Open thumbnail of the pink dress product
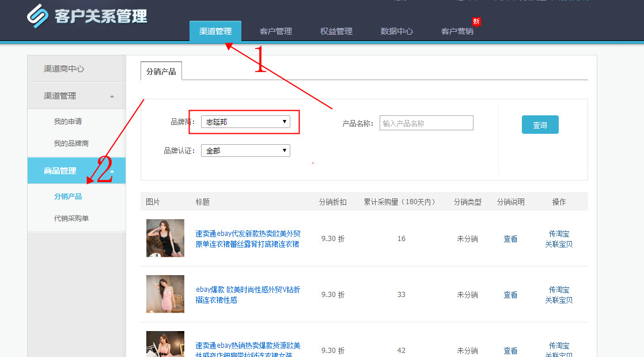The width and height of the screenshot is (644, 357). tap(165, 294)
